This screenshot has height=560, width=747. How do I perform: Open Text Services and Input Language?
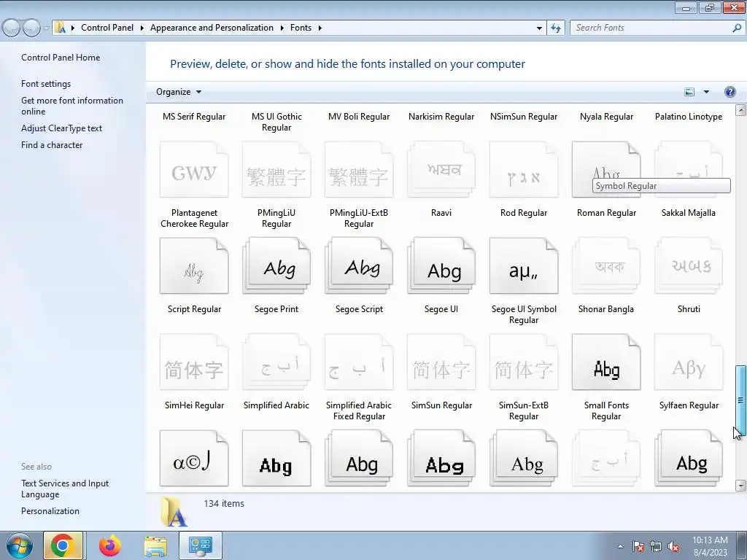[x=65, y=489]
